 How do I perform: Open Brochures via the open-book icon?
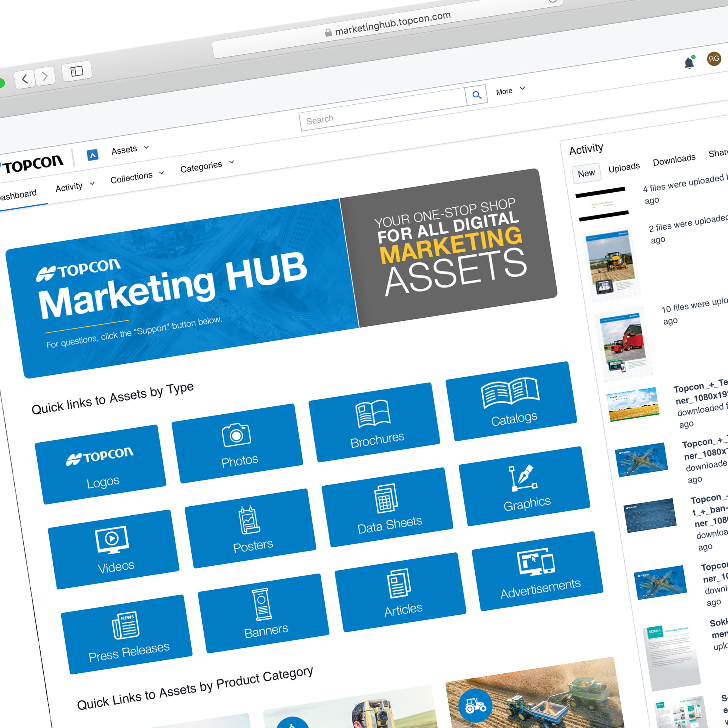tap(373, 414)
